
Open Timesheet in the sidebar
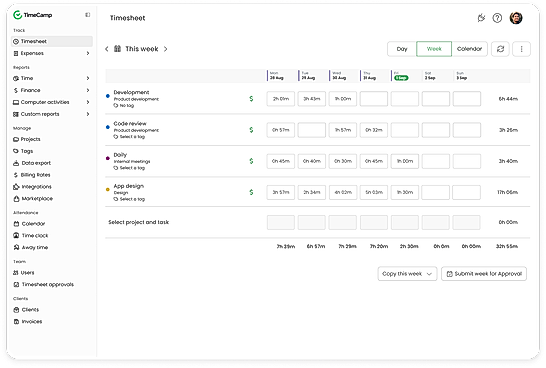click(52, 41)
